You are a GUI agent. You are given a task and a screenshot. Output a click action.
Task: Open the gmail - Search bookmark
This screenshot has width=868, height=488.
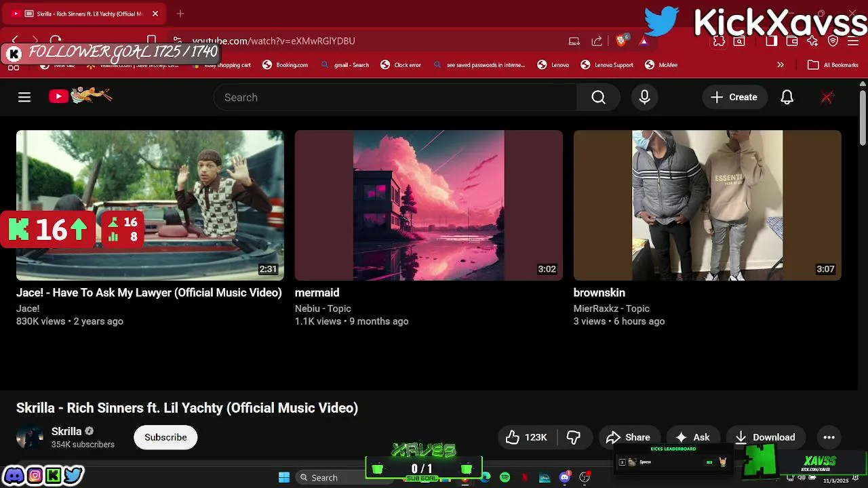pyautogui.click(x=344, y=65)
